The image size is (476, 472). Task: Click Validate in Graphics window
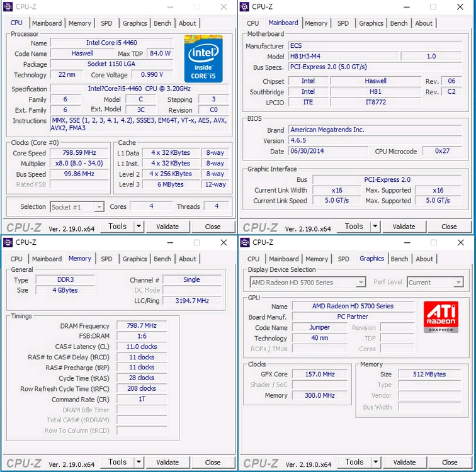point(404,463)
